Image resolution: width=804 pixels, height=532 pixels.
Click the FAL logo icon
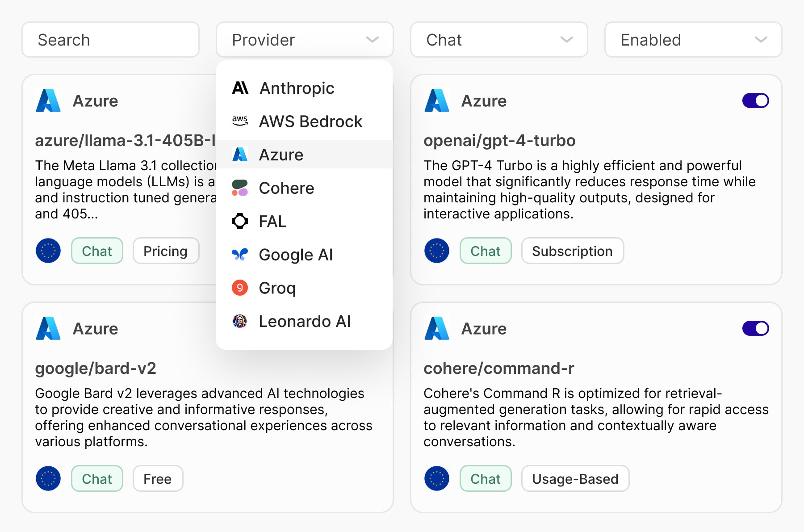tap(240, 221)
